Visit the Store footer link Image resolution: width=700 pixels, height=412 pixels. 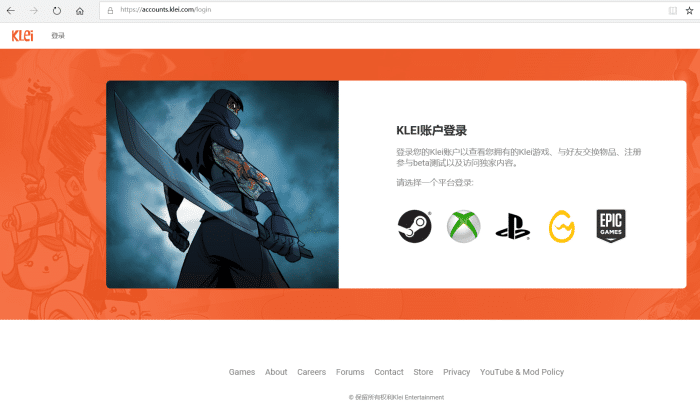(x=423, y=372)
